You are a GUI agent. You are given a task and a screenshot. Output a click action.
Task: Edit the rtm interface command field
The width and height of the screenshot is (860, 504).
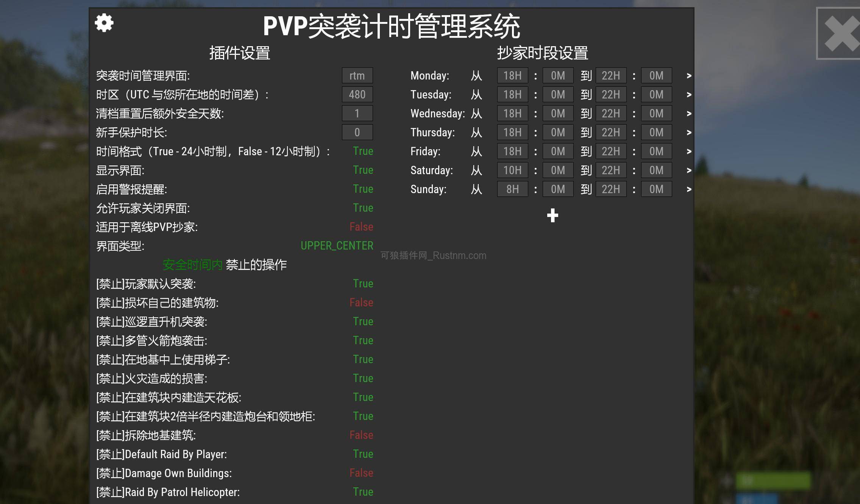click(356, 75)
